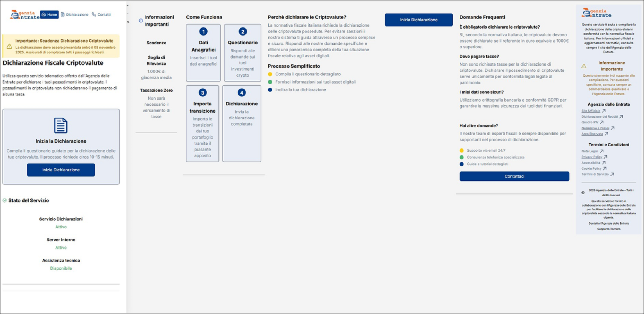Click the warning triangle in the yellow Scadenza banner
Image resolution: width=644 pixels, height=314 pixels.
coord(9,46)
